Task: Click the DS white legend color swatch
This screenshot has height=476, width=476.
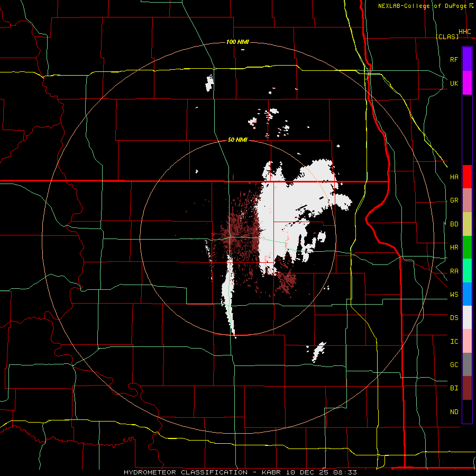Action: 467,317
